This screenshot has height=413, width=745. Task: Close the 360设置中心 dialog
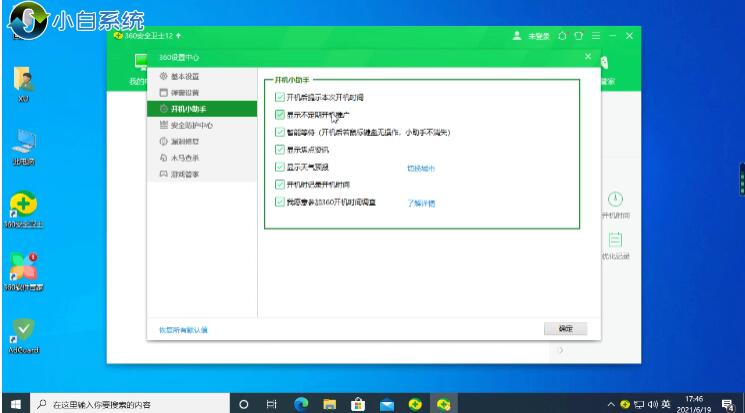[588, 57]
